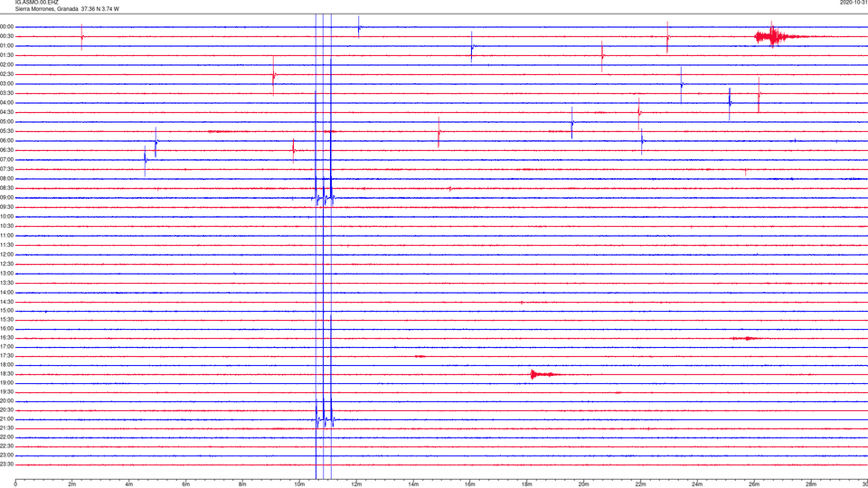Click the small red burst on 17:30 trace
This screenshot has width=868, height=488.
click(x=420, y=356)
